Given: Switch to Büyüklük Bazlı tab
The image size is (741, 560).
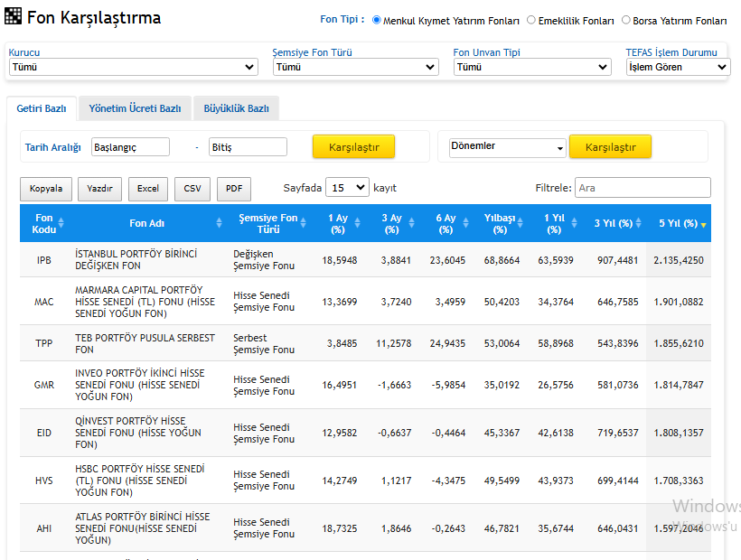Looking at the screenshot, I should (x=236, y=108).
